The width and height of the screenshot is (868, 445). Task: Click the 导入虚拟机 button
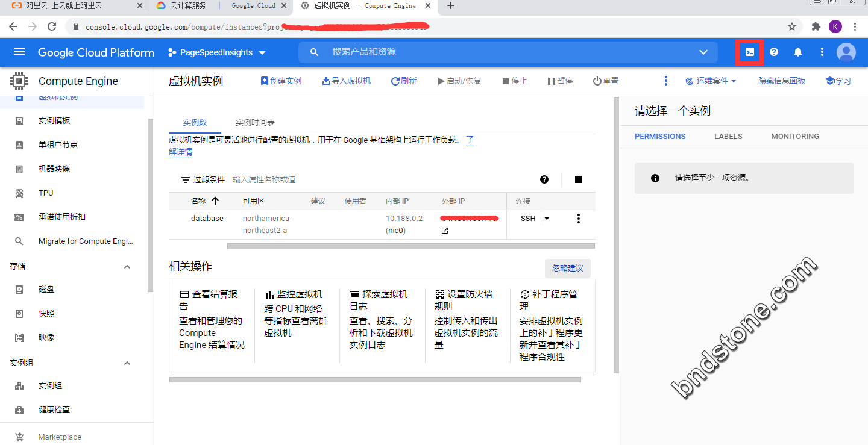(x=347, y=81)
